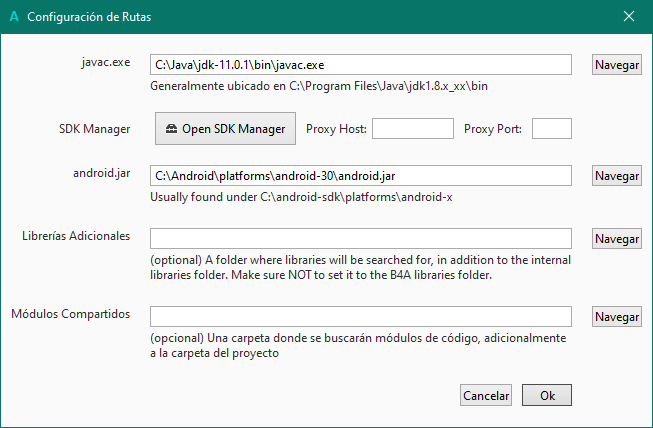Screen dimensions: 653x428
Task: Focus the javac.exe path field
Action: (360, 64)
